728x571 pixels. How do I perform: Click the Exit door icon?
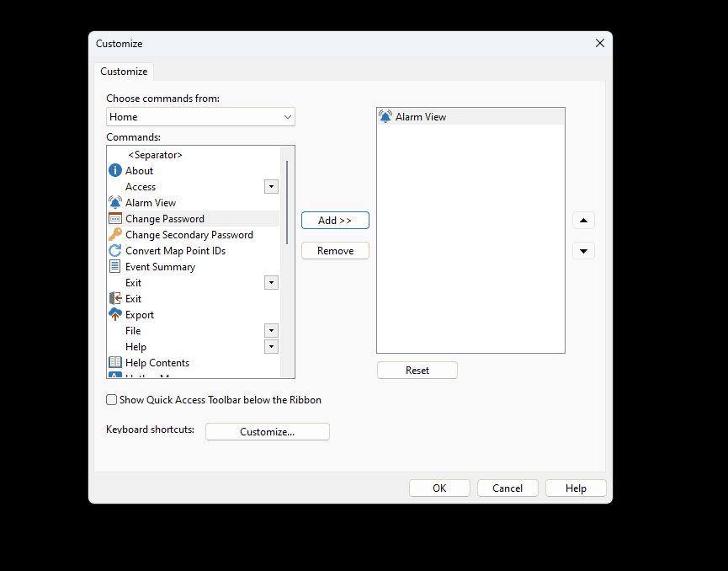(x=115, y=298)
